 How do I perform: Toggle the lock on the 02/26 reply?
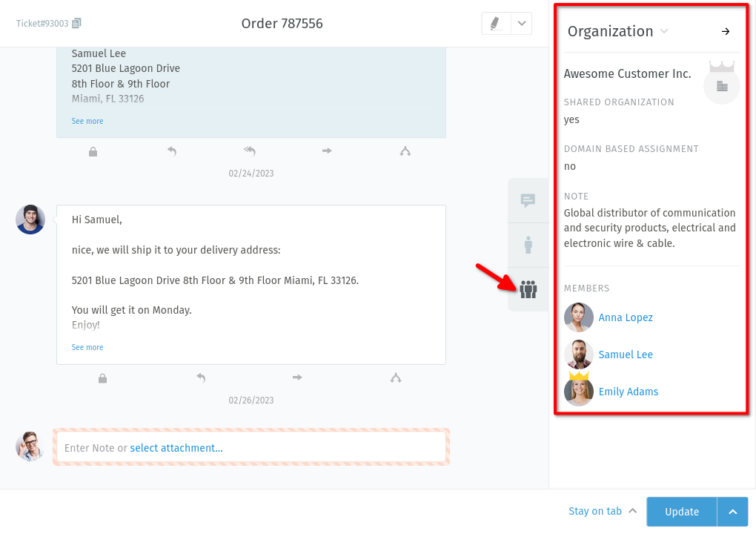[x=102, y=378]
